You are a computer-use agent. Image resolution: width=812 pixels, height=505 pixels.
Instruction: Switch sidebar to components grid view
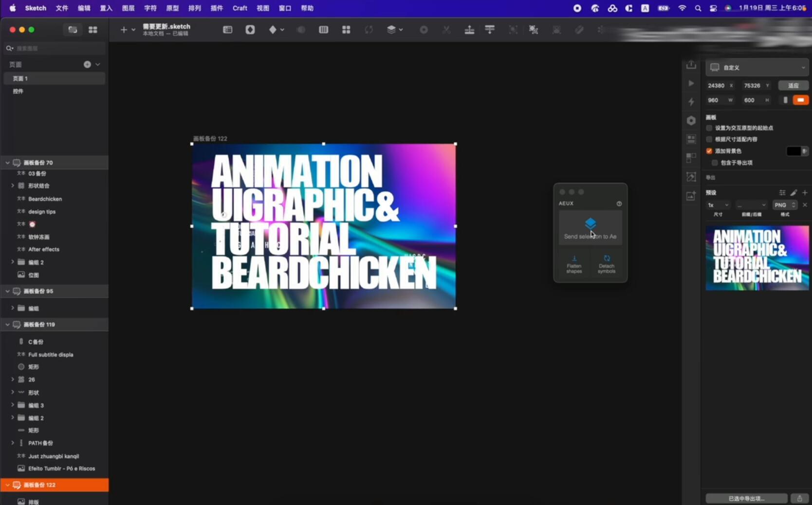coord(92,30)
